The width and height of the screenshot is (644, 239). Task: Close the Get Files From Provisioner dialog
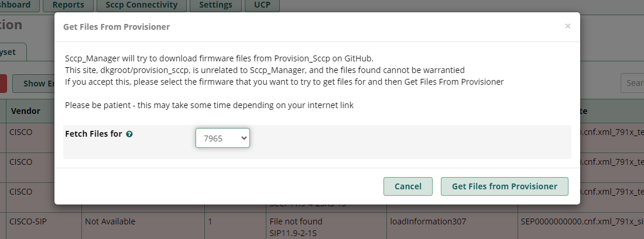tap(568, 26)
